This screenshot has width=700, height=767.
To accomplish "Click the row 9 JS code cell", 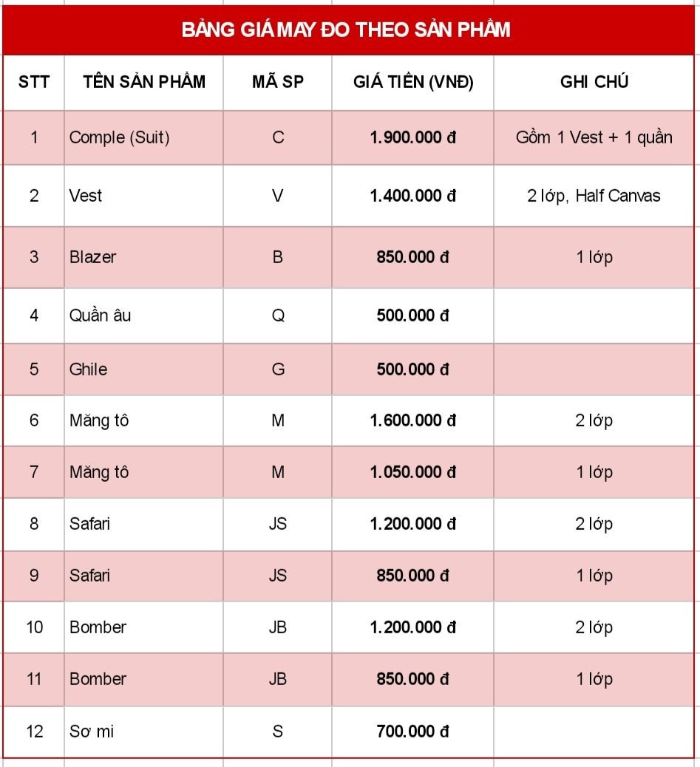I will click(x=277, y=576).
